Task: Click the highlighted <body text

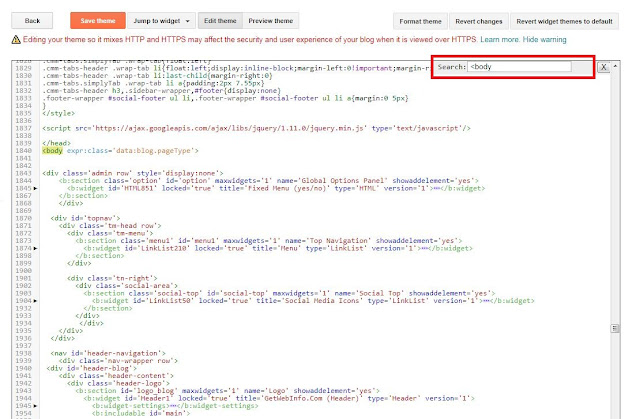Action: click(x=53, y=151)
